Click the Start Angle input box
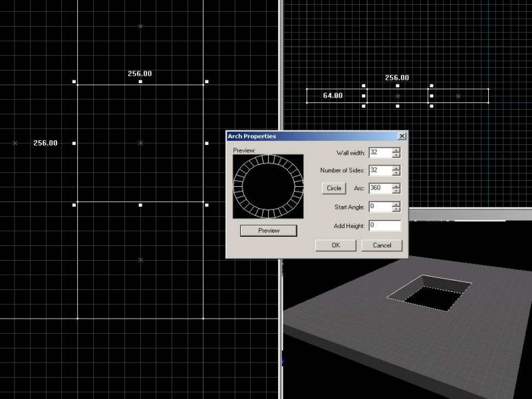This screenshot has width=532, height=399. pyautogui.click(x=380, y=207)
